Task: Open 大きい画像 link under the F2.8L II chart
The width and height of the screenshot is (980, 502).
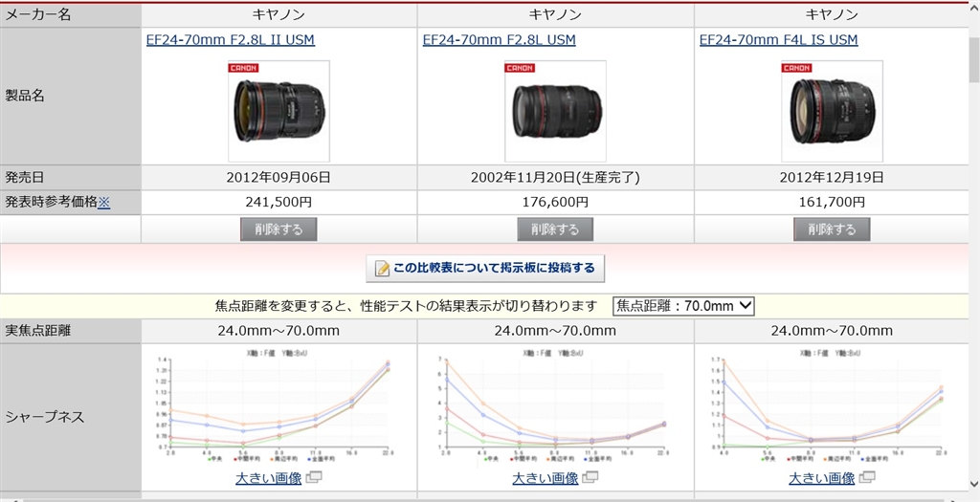Action: tap(268, 478)
